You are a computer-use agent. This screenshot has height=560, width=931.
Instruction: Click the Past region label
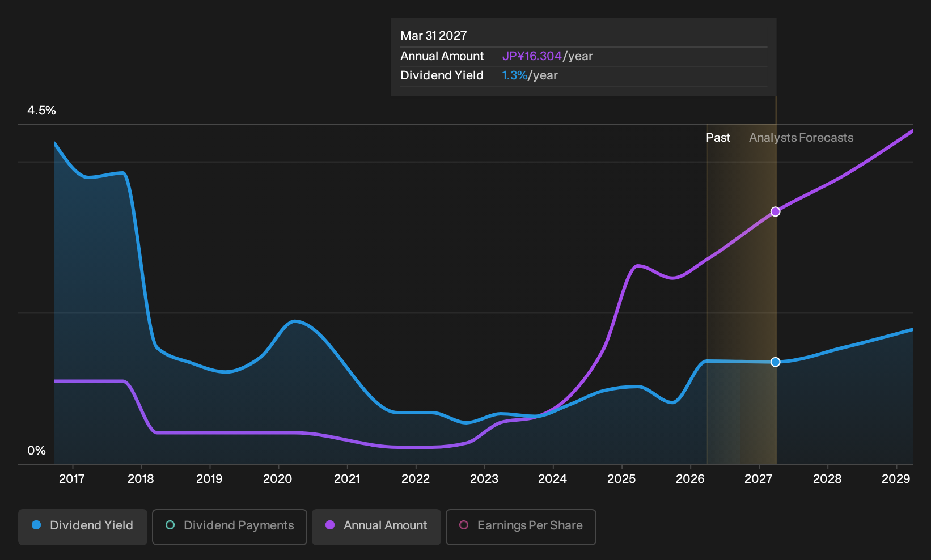[x=718, y=138]
